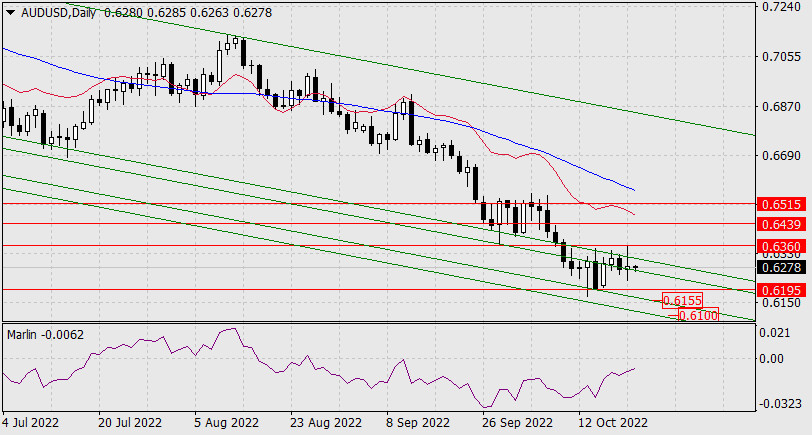Select the 0.6195 red price level label
The height and width of the screenshot is (435, 812).
tap(781, 290)
